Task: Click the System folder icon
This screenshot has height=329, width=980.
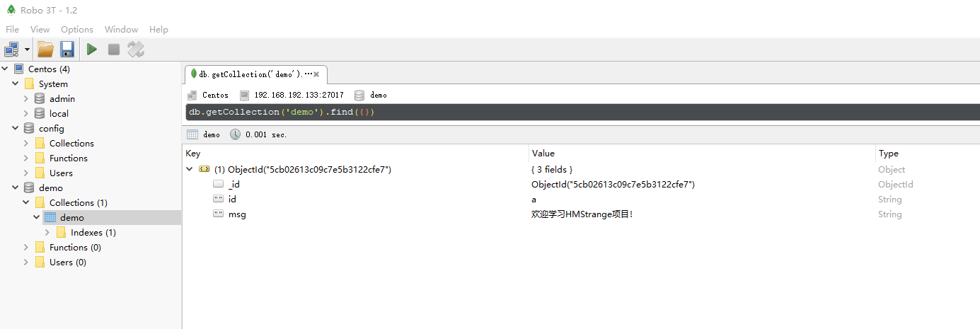Action: tap(29, 83)
